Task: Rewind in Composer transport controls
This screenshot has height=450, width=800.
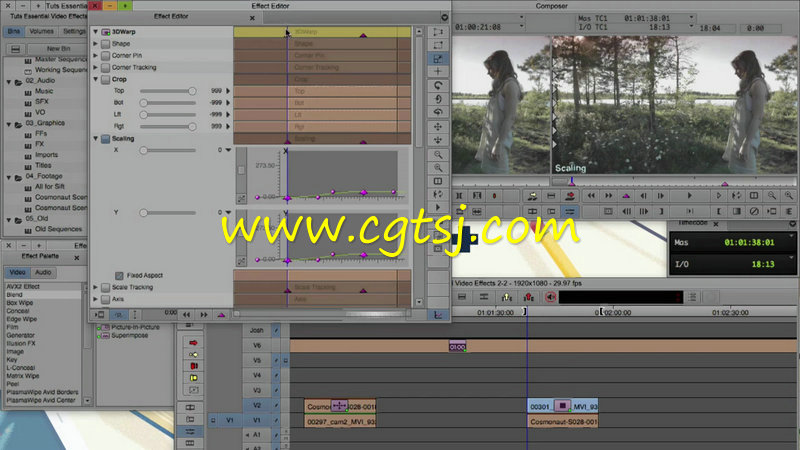Action: (x=591, y=195)
